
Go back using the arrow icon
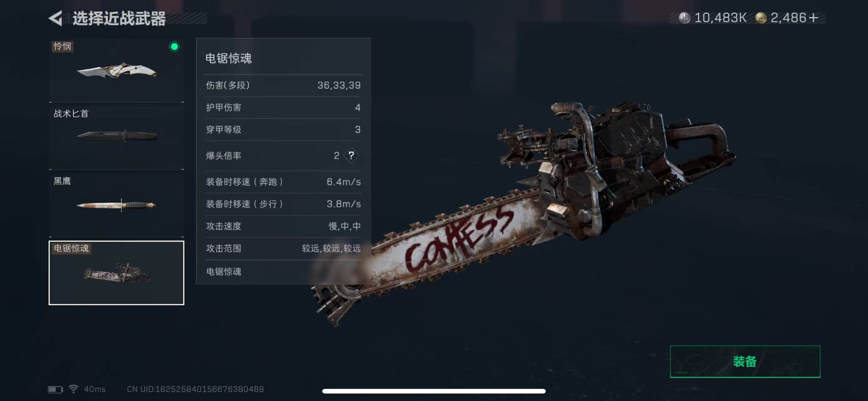[x=56, y=18]
